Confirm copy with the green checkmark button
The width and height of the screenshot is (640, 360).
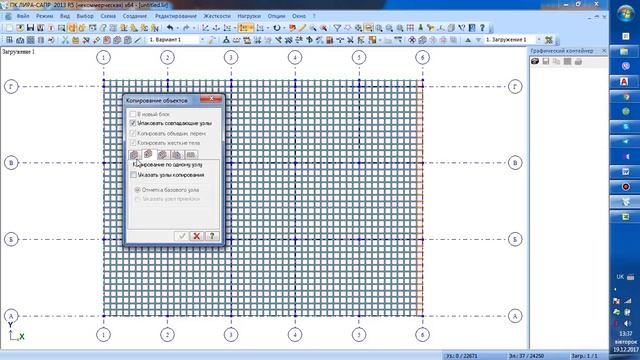[x=182, y=236]
